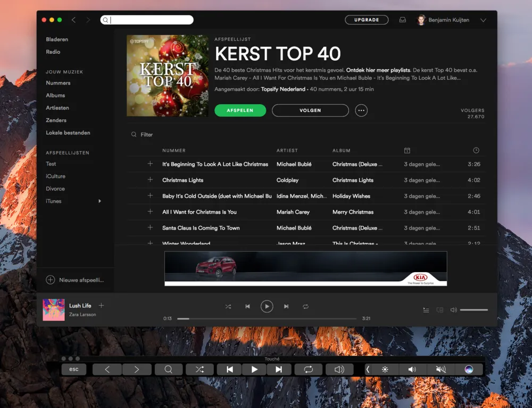Open the Benjamin Kuijten account dropdown arrow
The image size is (532, 408).
coord(483,20)
